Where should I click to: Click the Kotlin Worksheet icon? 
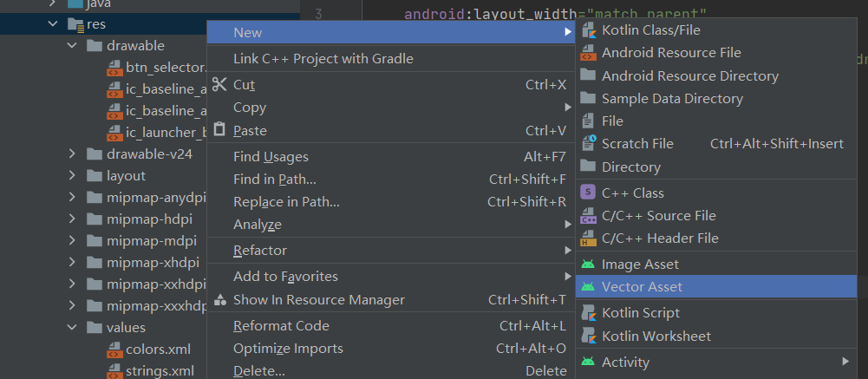[x=588, y=336]
